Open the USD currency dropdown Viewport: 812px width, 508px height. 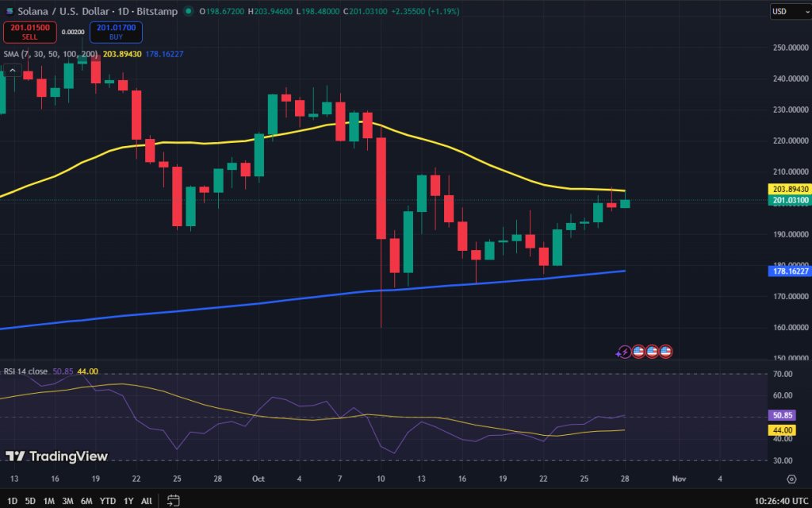pyautogui.click(x=790, y=12)
